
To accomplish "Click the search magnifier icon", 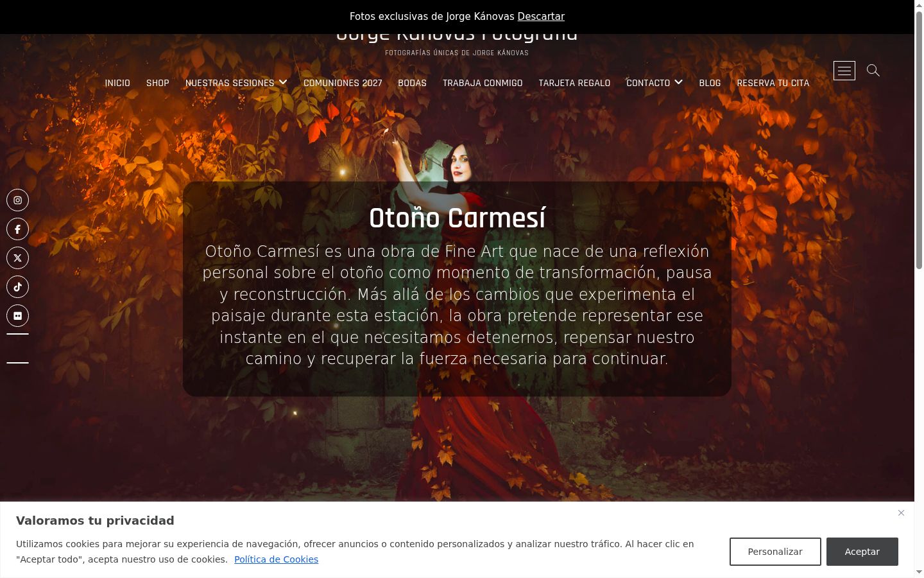I will click(873, 70).
